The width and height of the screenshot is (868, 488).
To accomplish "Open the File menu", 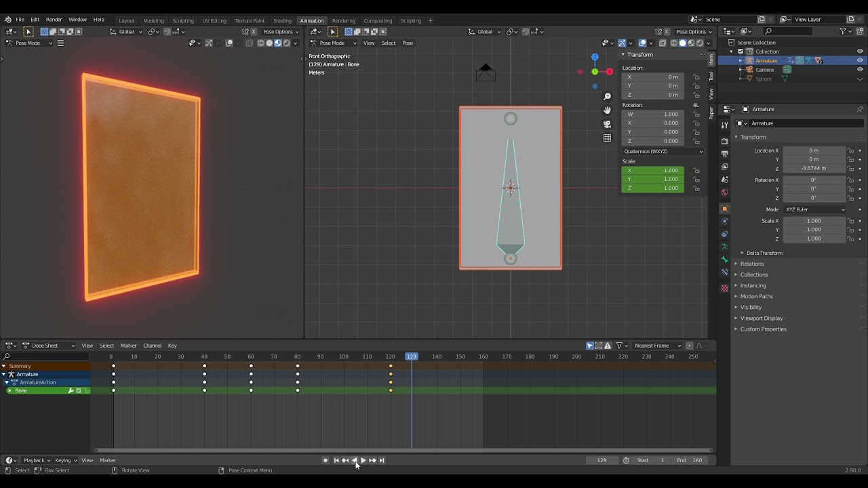I will (x=20, y=20).
